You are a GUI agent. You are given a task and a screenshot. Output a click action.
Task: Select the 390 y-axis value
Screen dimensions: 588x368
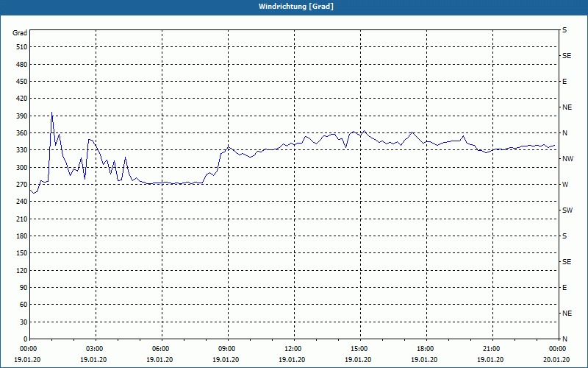22,116
